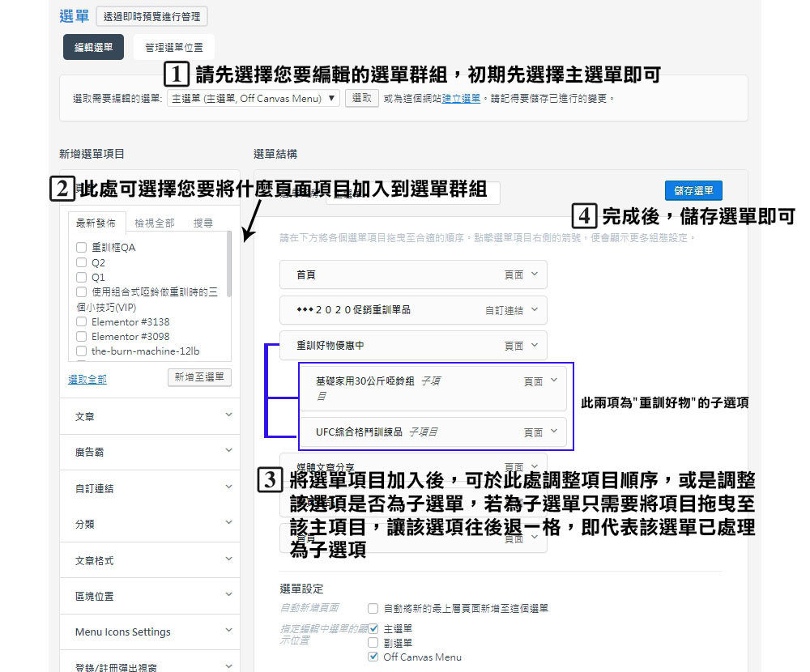The height and width of the screenshot is (672, 810).
Task: Expand the 基礎家用30公斤啞鈴組 sub-item arrow
Action: [x=554, y=381]
